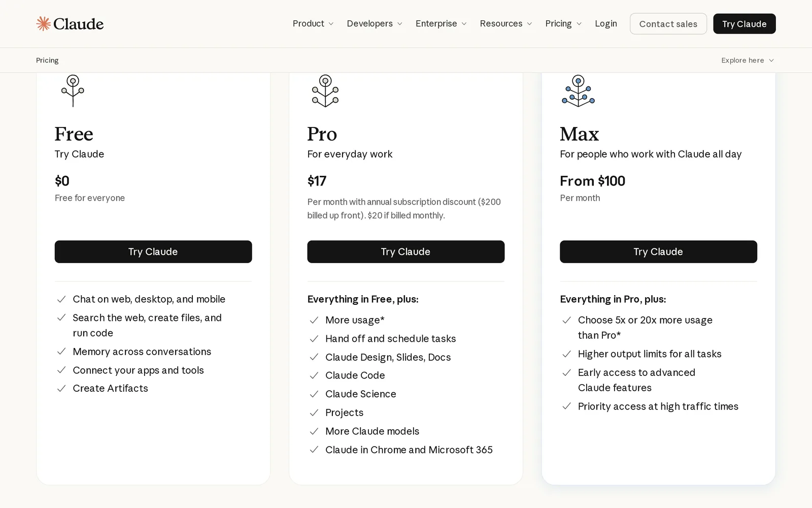Click Try Claude button in header

[745, 24]
